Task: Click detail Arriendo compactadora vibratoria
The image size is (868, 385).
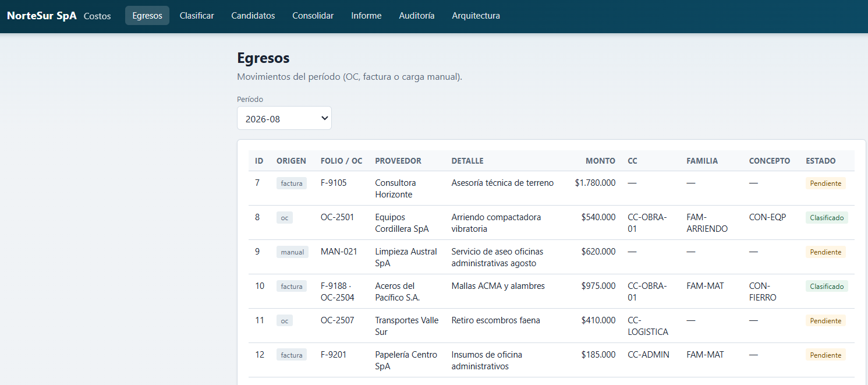Action: click(496, 223)
